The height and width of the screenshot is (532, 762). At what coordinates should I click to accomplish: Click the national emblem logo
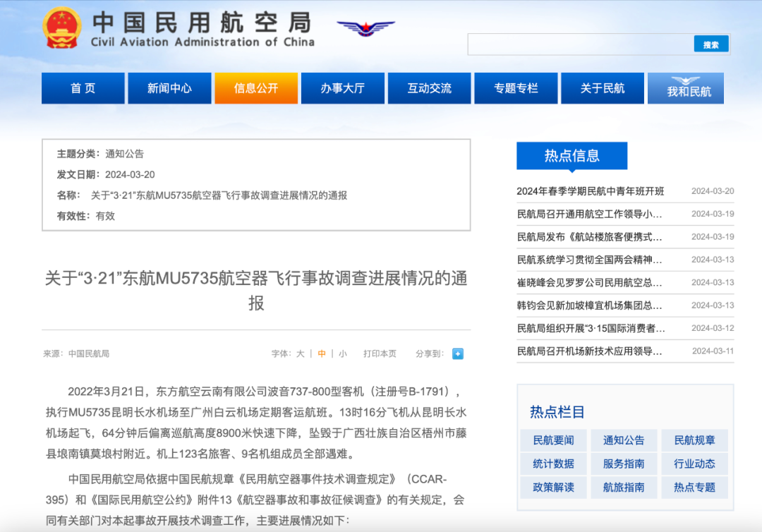(63, 27)
